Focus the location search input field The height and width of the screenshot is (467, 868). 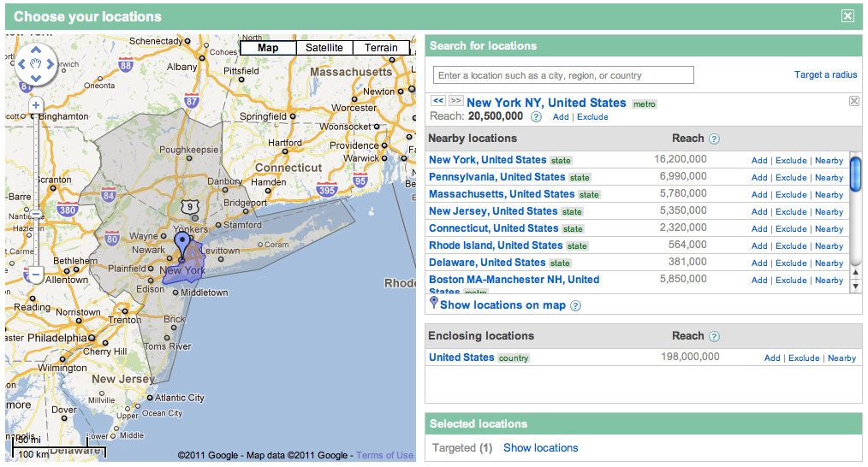tap(563, 75)
